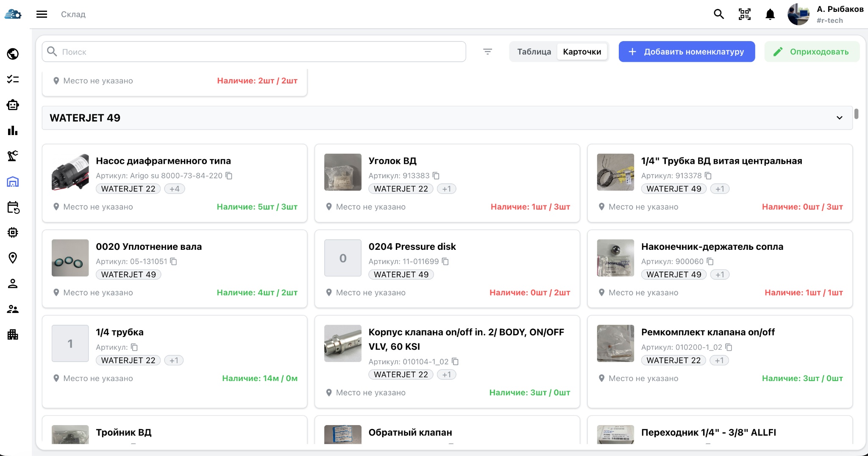Open the Обратный клапан card title
868x456 pixels.
point(410,432)
